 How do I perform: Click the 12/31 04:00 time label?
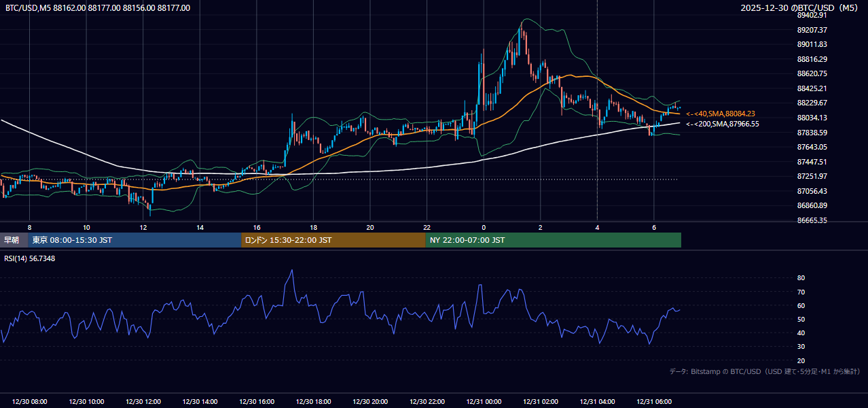597,402
